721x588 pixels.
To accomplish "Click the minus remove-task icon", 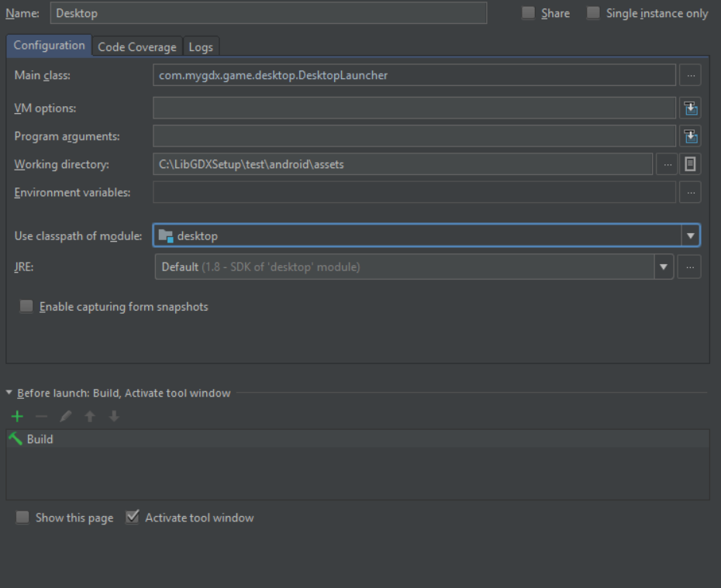I will 41,416.
